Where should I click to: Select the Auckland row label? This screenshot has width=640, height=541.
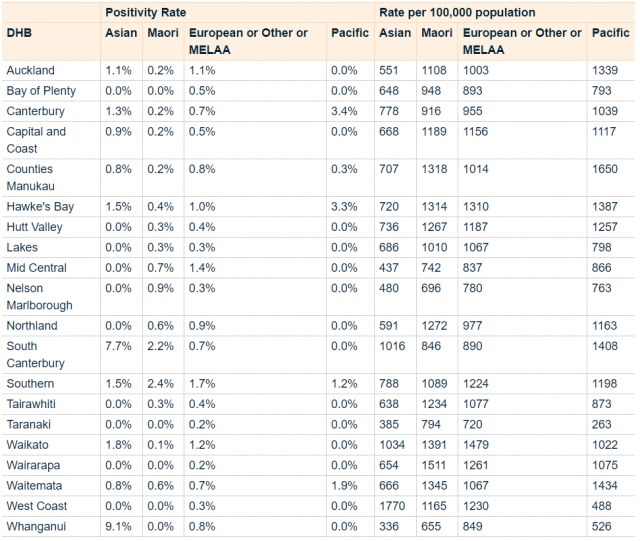tap(31, 70)
